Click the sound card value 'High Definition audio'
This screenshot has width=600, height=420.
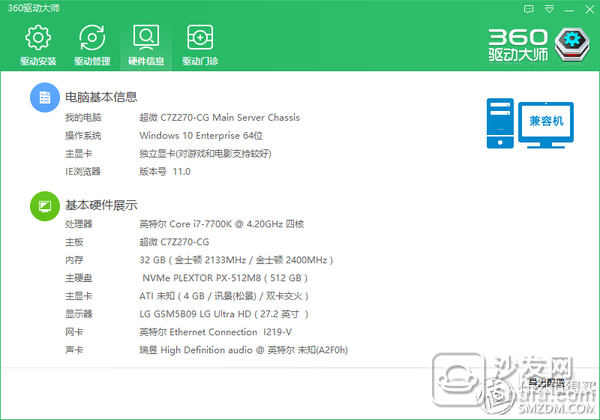click(207, 350)
